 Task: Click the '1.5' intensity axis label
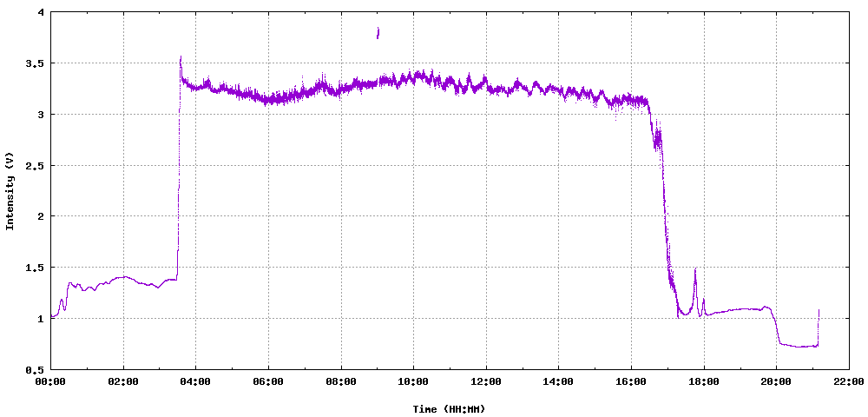[x=36, y=268]
